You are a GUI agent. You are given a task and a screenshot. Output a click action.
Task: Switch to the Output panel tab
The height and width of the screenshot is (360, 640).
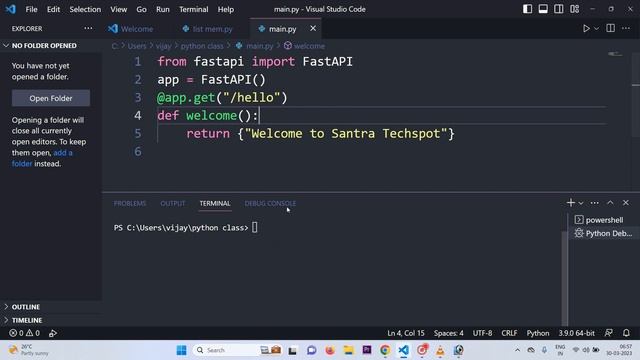pyautogui.click(x=173, y=203)
